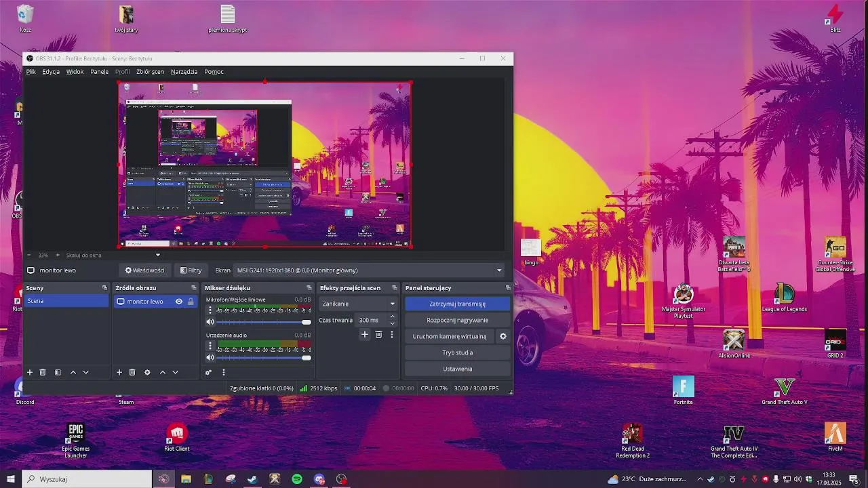
Task: Mute Urządzenie audio speaker icon
Action: click(x=210, y=358)
